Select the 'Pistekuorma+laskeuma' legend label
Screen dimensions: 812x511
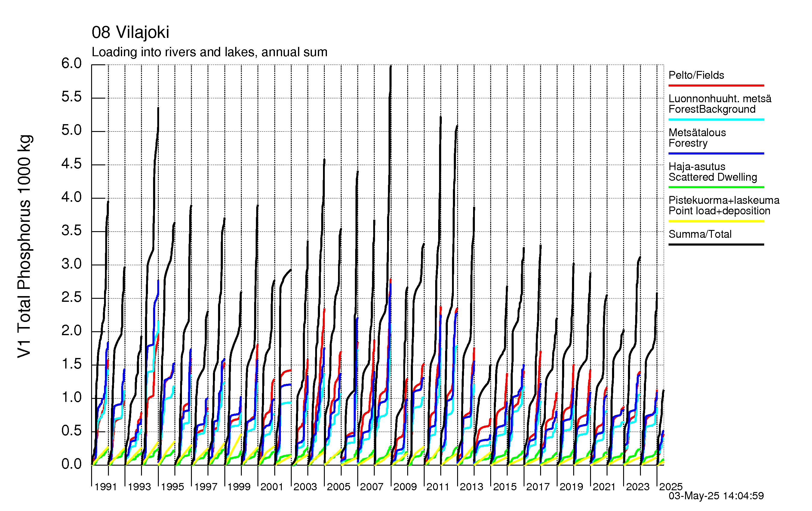[724, 200]
